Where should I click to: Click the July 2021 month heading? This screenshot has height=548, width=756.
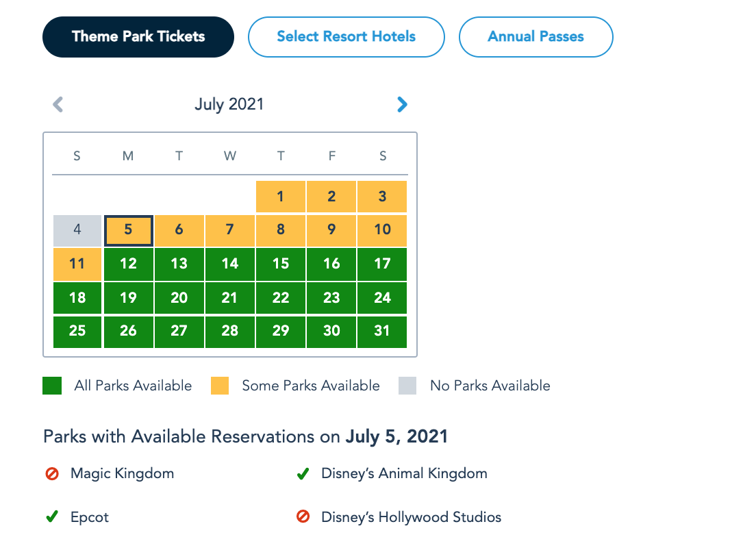(229, 104)
